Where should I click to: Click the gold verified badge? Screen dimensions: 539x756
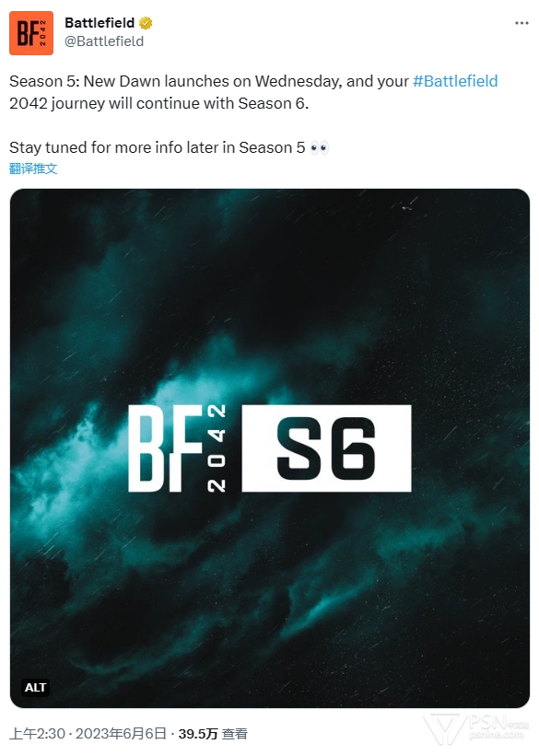click(x=146, y=23)
